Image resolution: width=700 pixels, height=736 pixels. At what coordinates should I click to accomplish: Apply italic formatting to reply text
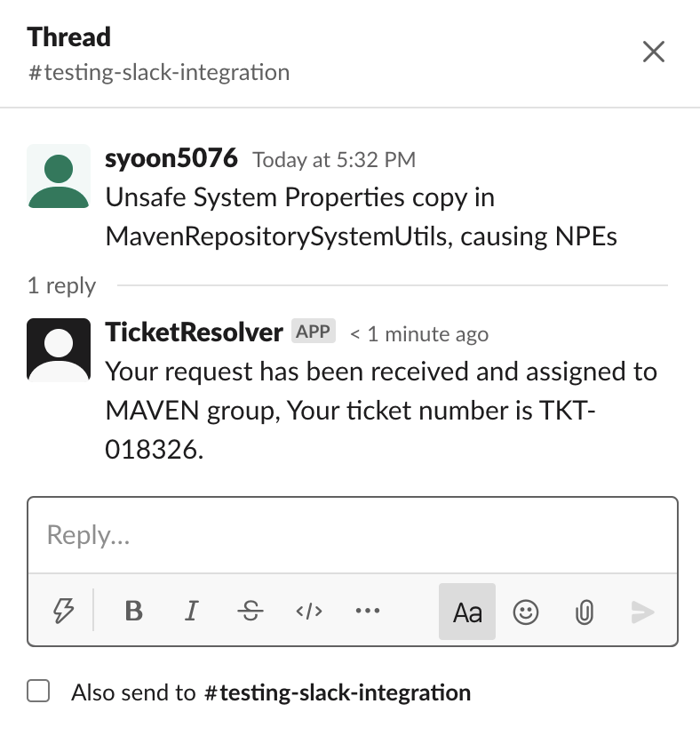point(191,611)
